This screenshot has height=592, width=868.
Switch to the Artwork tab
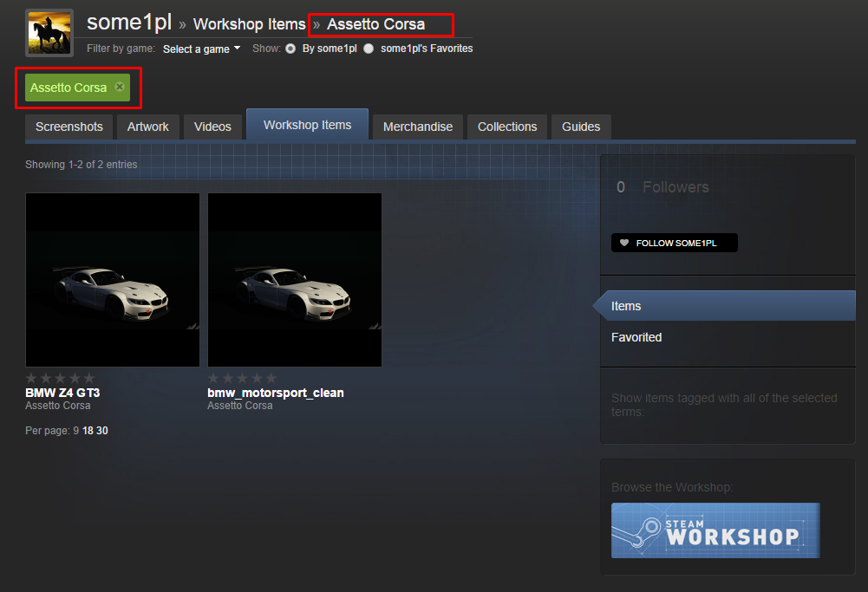point(147,127)
